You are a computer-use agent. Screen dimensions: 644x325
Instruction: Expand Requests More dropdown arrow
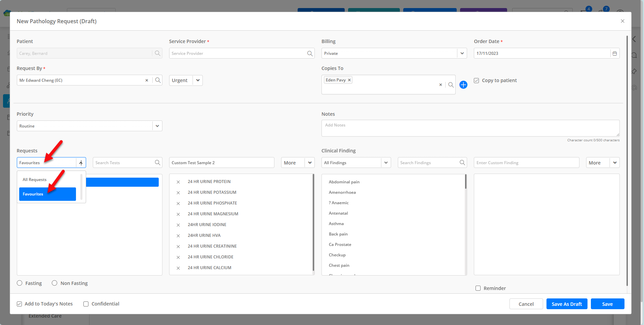[310, 162]
